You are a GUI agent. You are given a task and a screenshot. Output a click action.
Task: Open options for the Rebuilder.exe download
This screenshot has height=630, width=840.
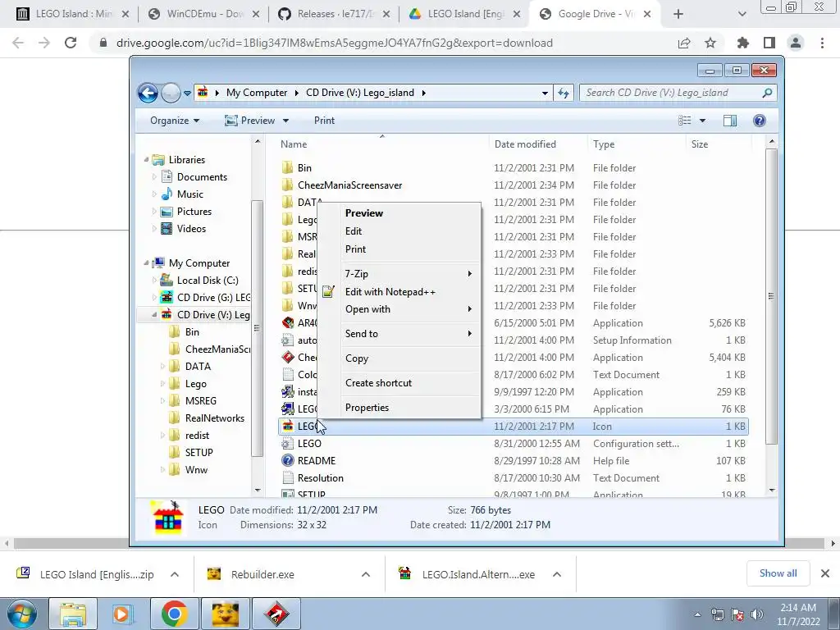tap(366, 574)
